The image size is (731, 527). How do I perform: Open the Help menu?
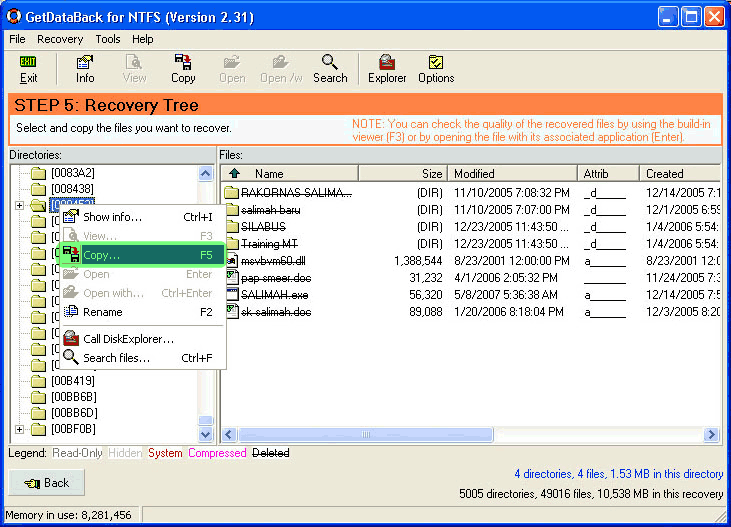[x=143, y=39]
